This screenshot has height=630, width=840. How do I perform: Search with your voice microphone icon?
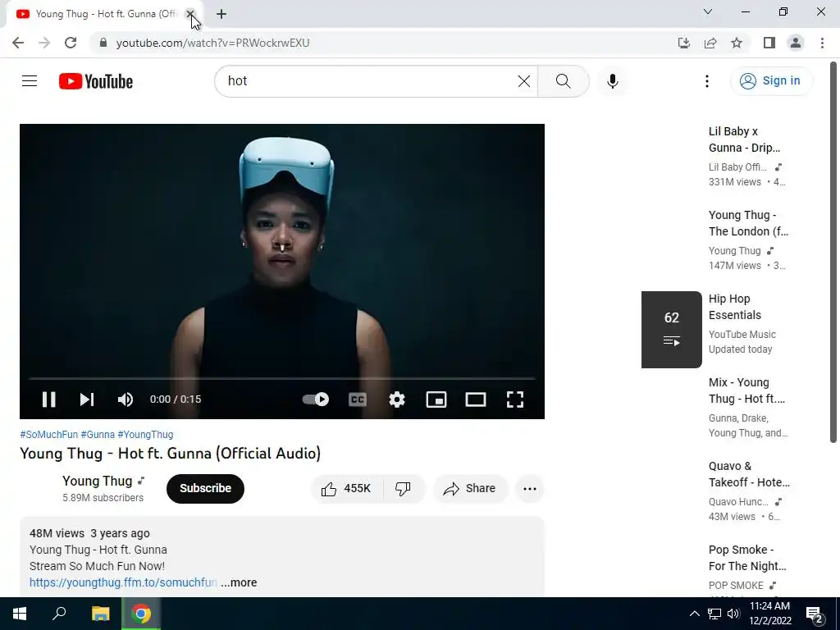613,81
